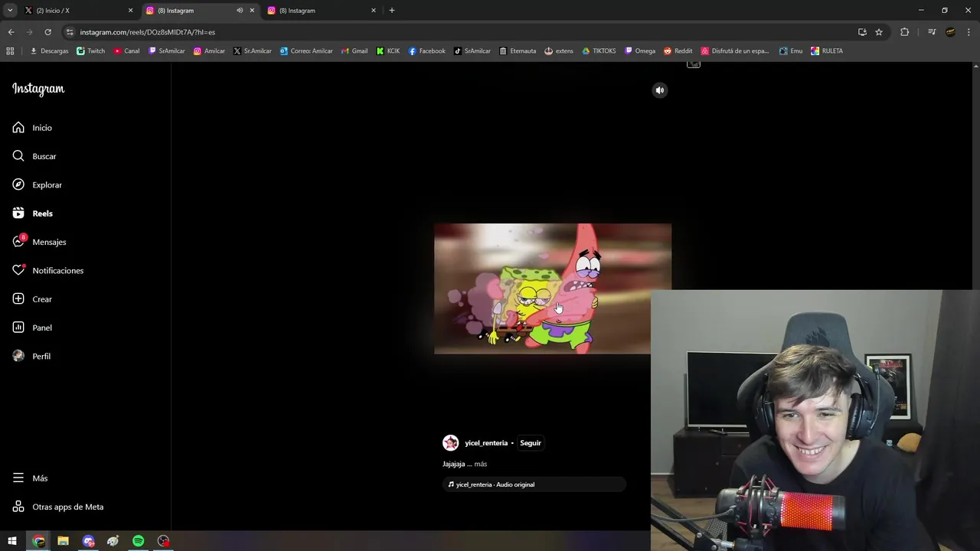Open Buscar search in sidebar
Screen dimensions: 980x551
click(34, 156)
